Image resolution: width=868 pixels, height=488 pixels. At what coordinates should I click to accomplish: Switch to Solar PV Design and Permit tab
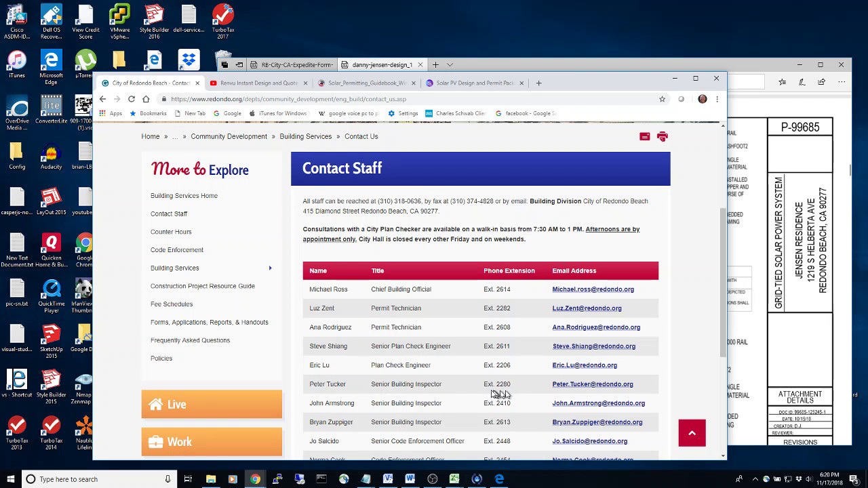(475, 83)
